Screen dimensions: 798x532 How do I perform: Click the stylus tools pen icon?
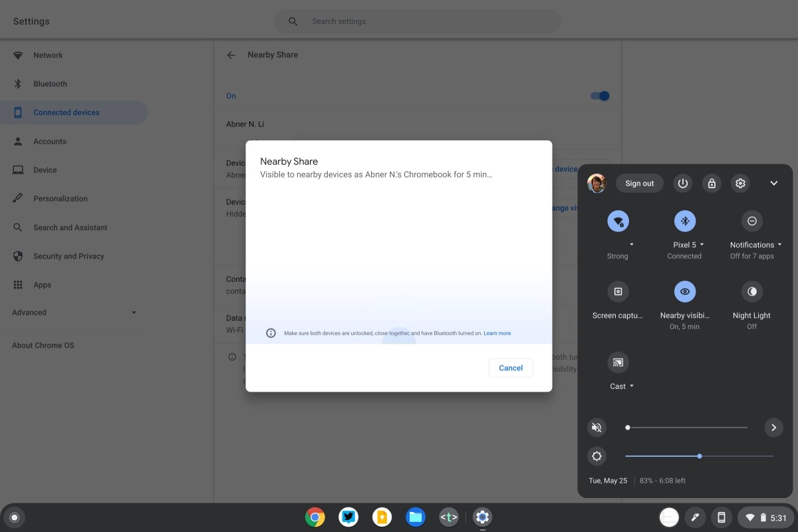(694, 517)
